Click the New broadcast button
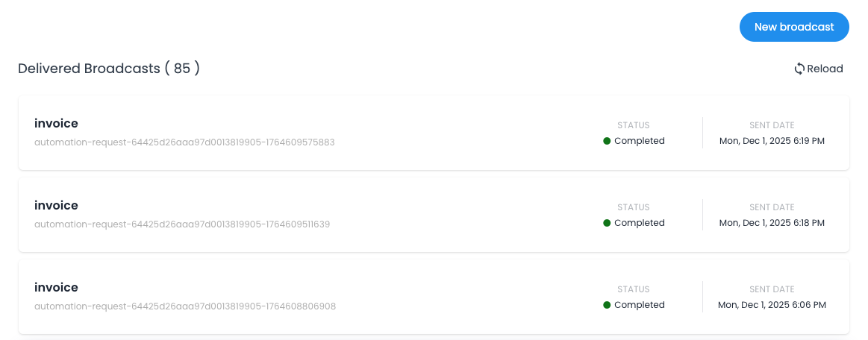868x340 pixels. (x=794, y=27)
